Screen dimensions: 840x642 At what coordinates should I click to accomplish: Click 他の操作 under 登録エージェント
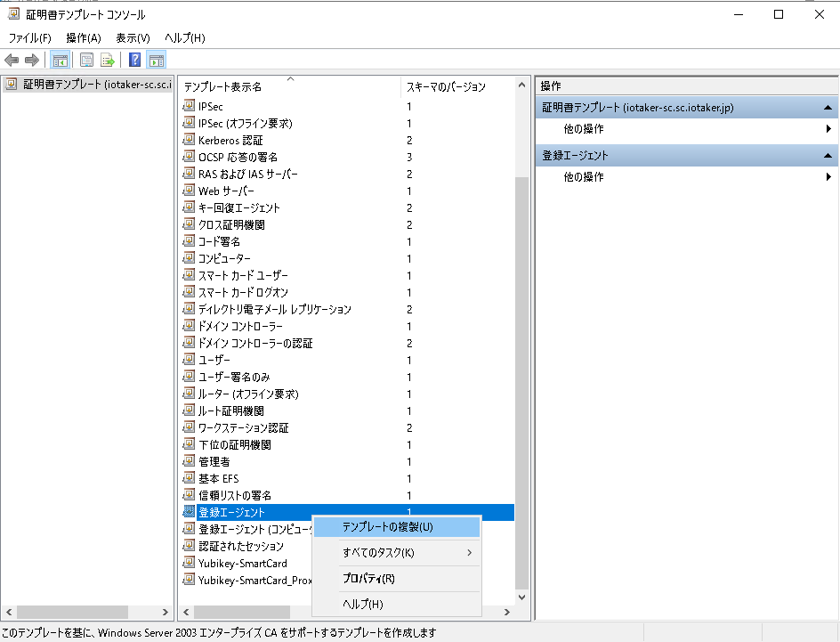pyautogui.click(x=584, y=177)
